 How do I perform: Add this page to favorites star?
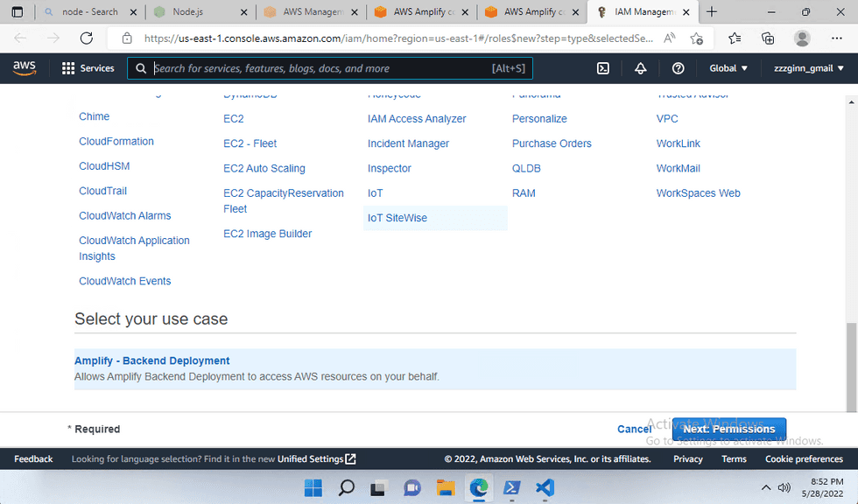tap(696, 38)
